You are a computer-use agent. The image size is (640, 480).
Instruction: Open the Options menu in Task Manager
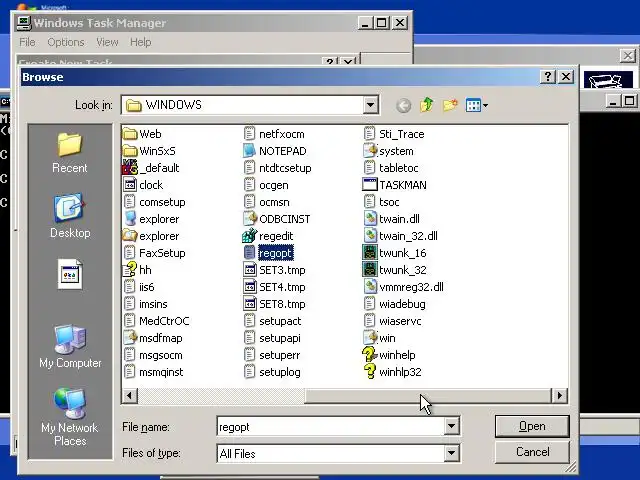coord(66,42)
